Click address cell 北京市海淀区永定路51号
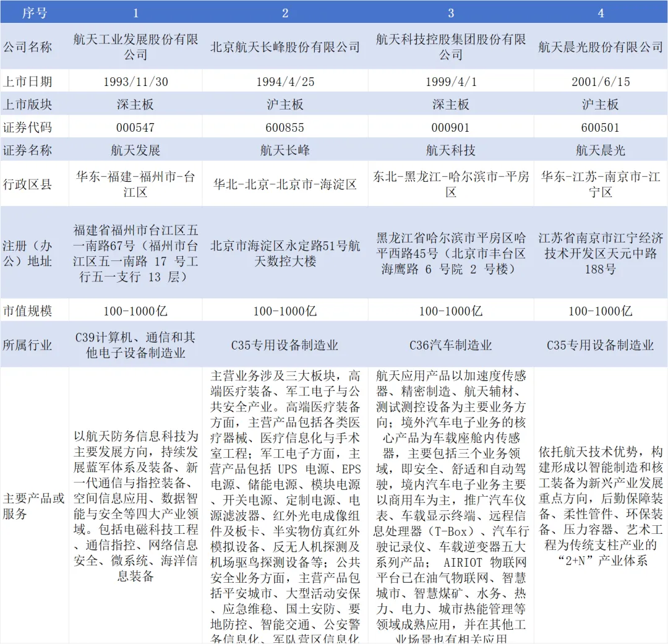Screen dimensions: 668x644 tap(285, 253)
